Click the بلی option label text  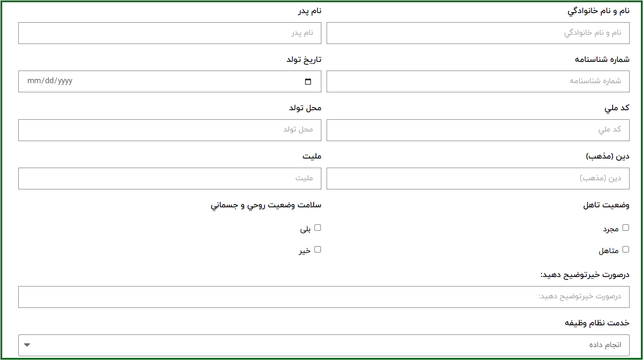[x=305, y=229]
